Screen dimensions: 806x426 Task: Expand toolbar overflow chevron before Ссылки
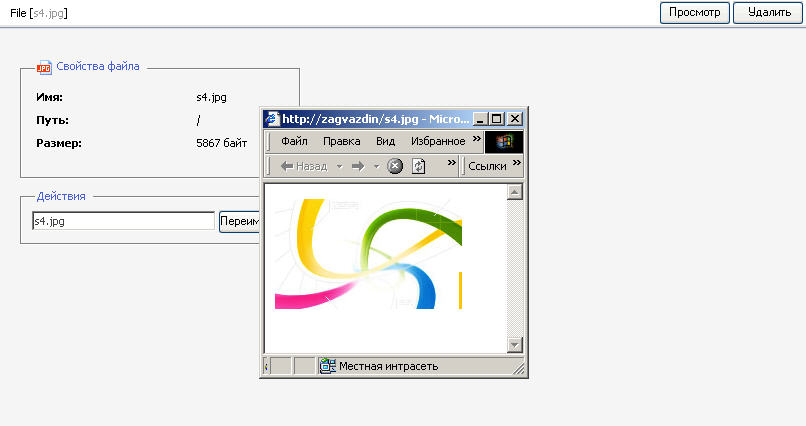tap(451, 164)
